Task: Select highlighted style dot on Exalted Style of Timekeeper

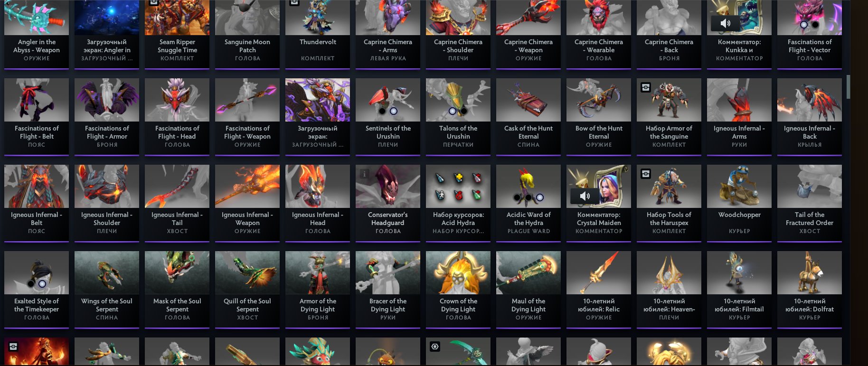Action: 42,284
